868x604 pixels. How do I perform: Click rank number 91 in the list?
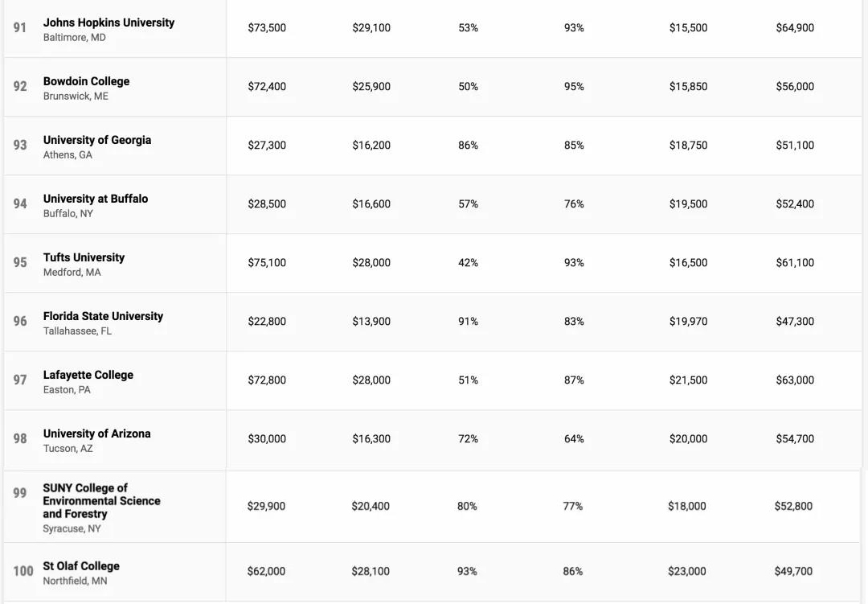click(x=20, y=28)
